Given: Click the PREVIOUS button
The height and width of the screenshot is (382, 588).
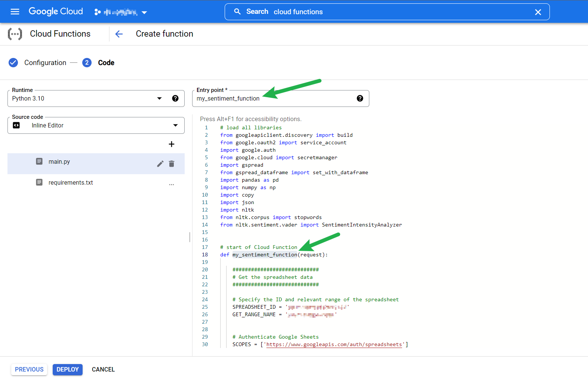Looking at the screenshot, I should click(29, 369).
